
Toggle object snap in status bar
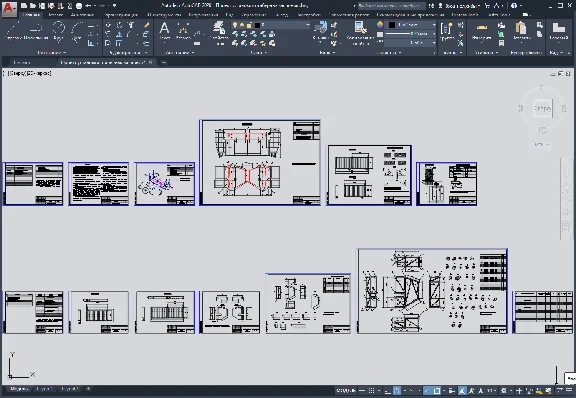click(437, 390)
